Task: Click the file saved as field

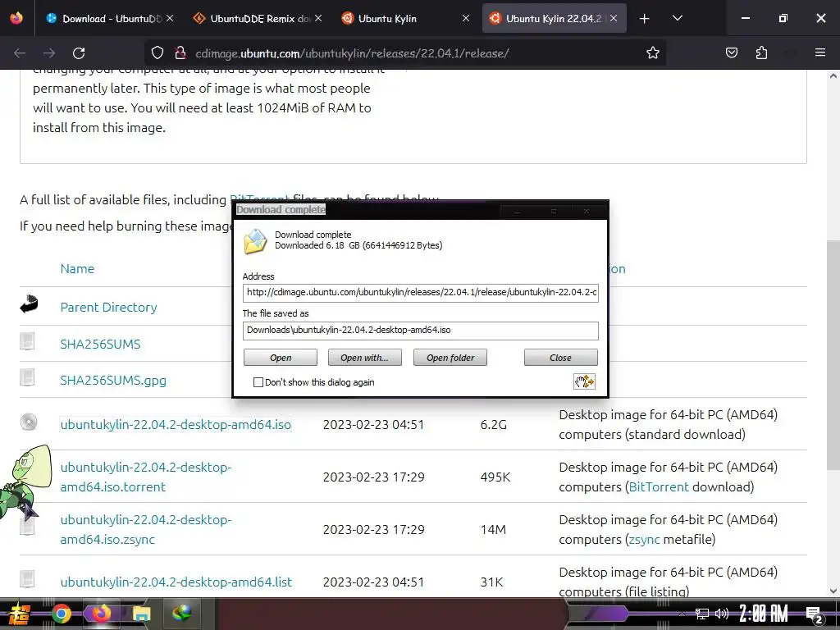Action: pos(421,330)
